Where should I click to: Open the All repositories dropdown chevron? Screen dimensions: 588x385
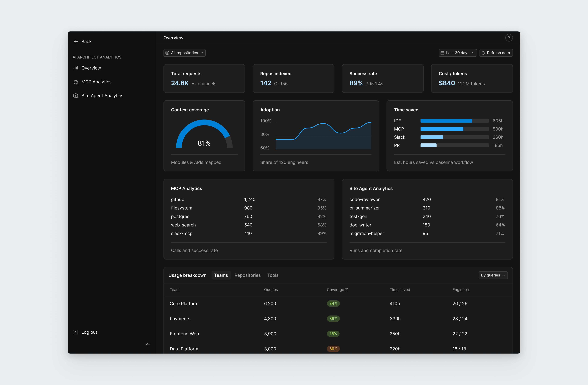[202, 53]
